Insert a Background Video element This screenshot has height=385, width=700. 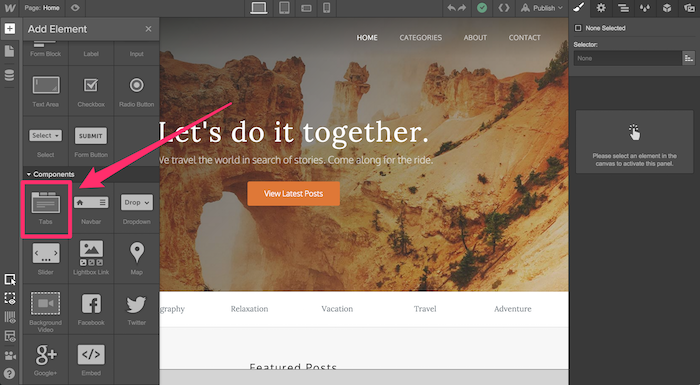point(46,309)
